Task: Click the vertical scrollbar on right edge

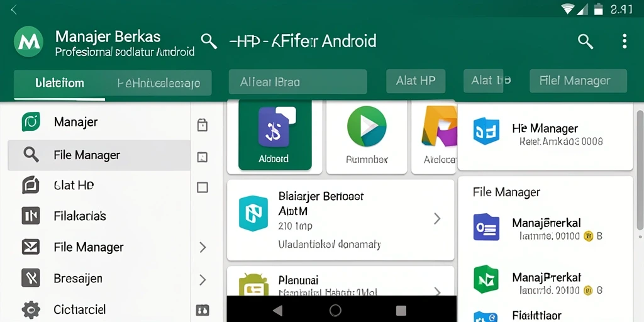Action: [x=640, y=169]
